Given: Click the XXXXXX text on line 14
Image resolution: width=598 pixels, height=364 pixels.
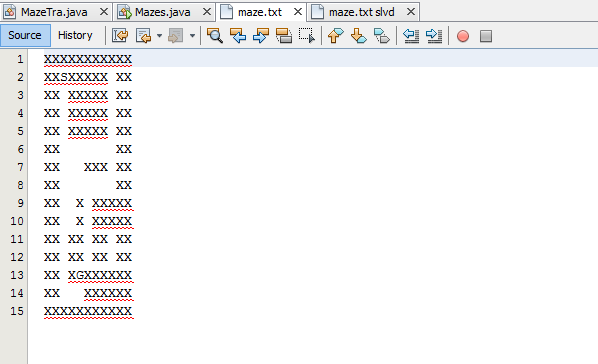Looking at the screenshot, I should [108, 293].
